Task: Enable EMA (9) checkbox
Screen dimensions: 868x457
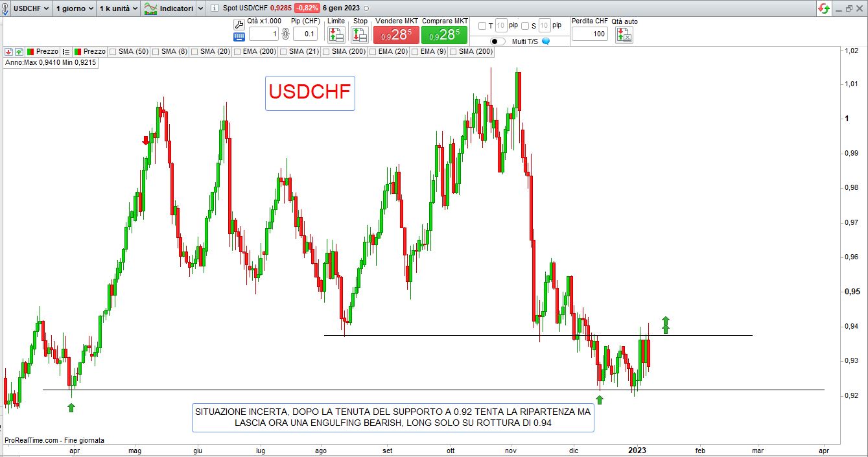Action: point(415,51)
